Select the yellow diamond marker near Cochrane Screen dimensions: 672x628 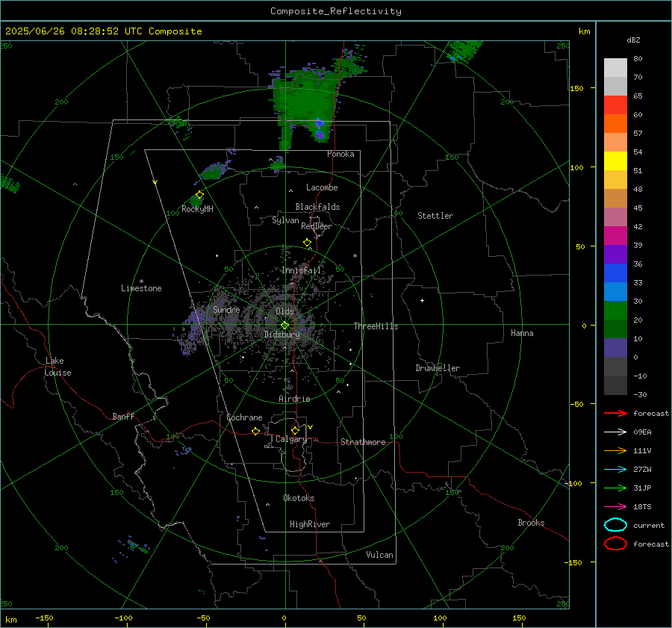coord(255,432)
